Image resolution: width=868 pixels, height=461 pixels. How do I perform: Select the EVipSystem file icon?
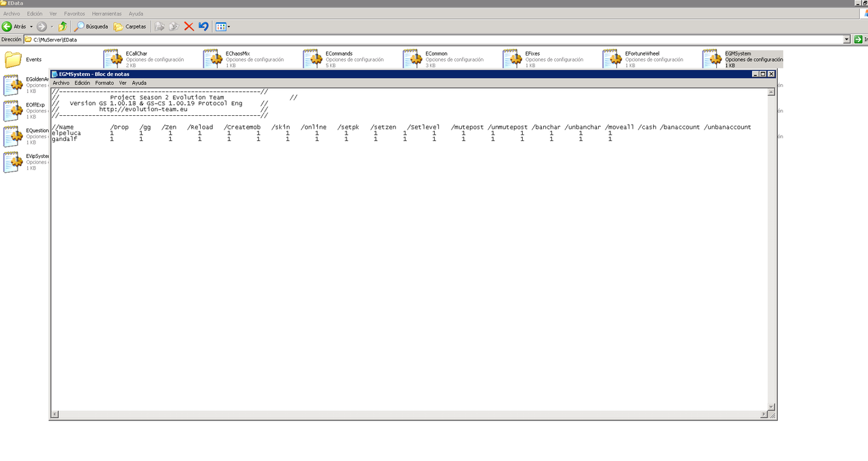[13, 162]
